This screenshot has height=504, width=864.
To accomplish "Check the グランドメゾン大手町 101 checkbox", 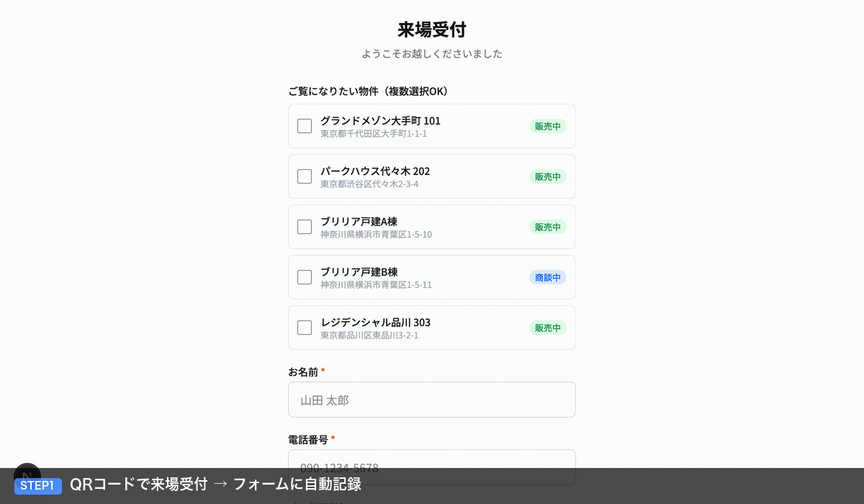I will (x=305, y=126).
